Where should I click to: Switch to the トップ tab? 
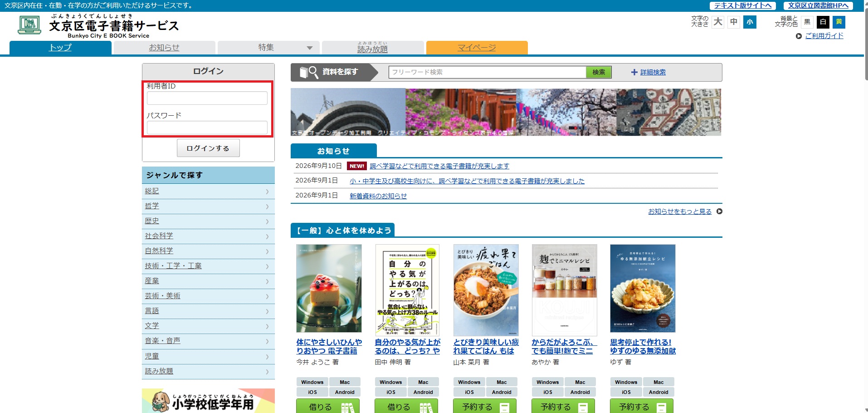coord(60,48)
